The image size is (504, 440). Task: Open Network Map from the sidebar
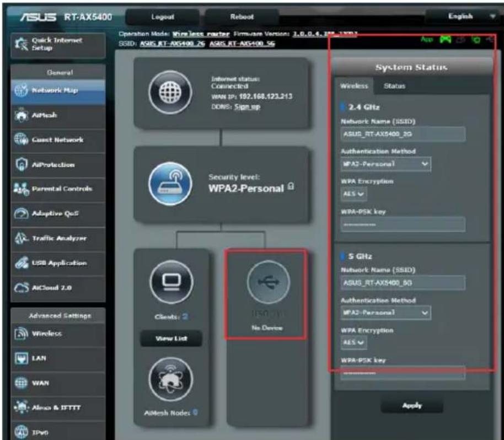tap(58, 90)
